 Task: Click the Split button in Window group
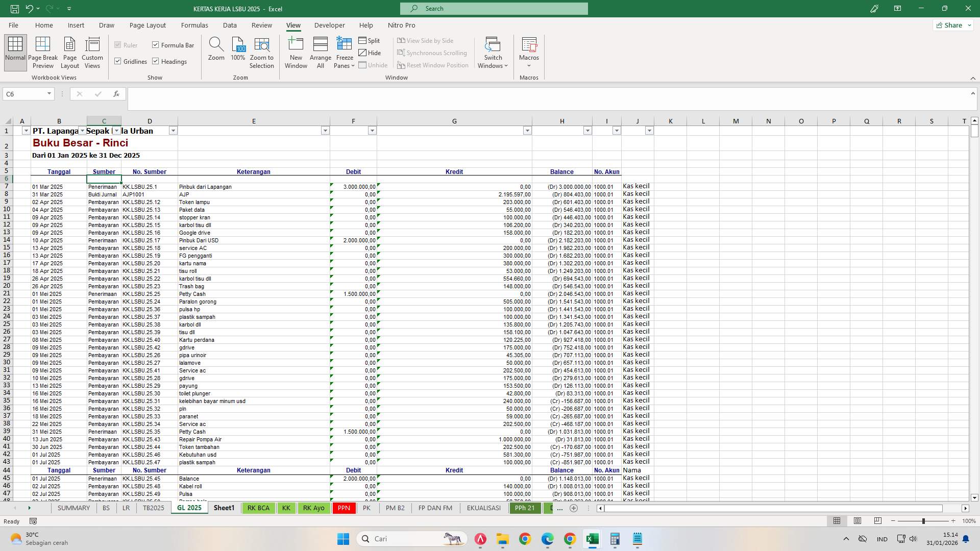(x=370, y=40)
